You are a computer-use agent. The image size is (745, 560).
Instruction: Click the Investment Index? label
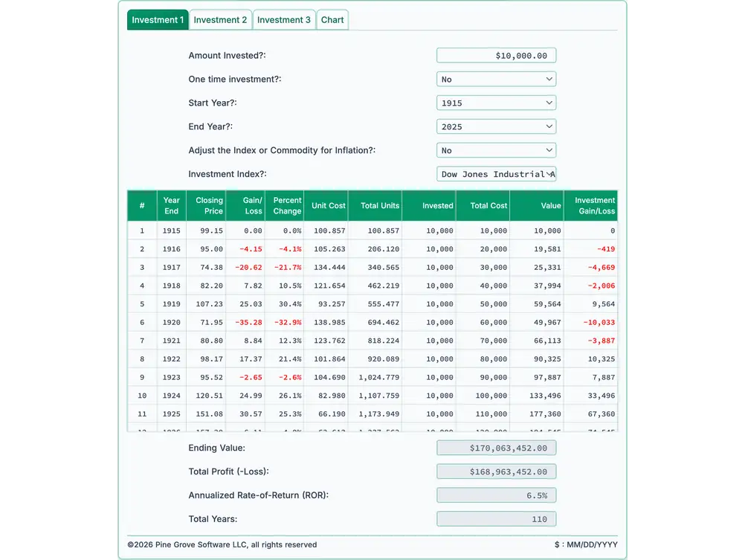228,174
